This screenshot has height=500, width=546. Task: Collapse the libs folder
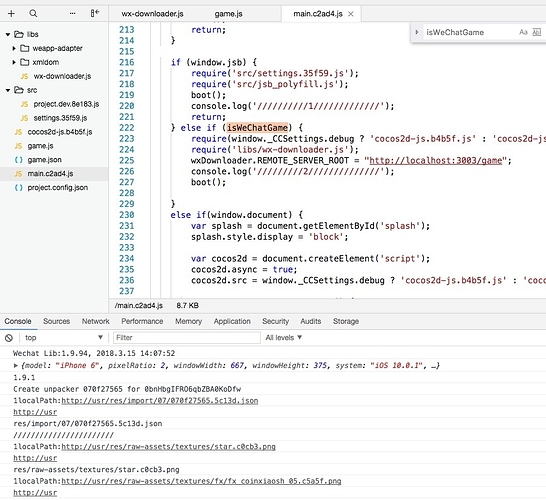(x=8, y=34)
